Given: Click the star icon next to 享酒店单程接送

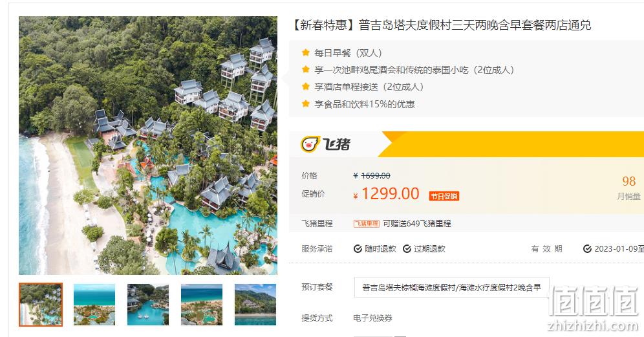Looking at the screenshot, I should pyautogui.click(x=306, y=87).
